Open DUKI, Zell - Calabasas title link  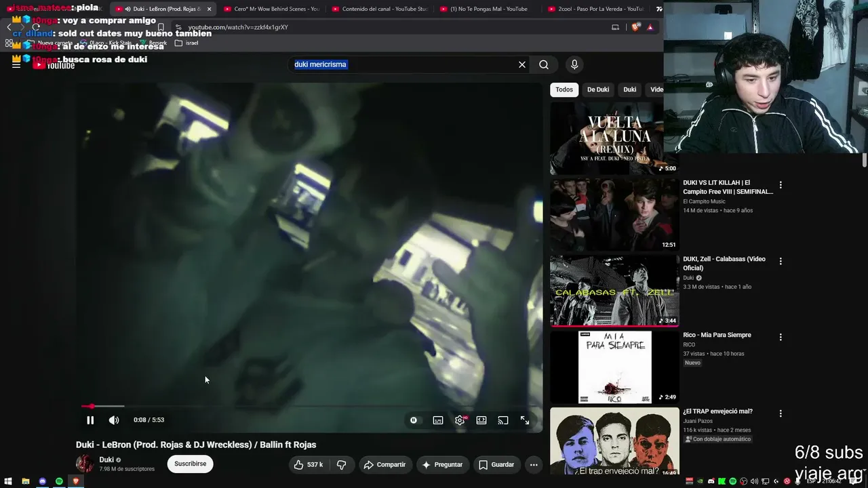(x=724, y=264)
